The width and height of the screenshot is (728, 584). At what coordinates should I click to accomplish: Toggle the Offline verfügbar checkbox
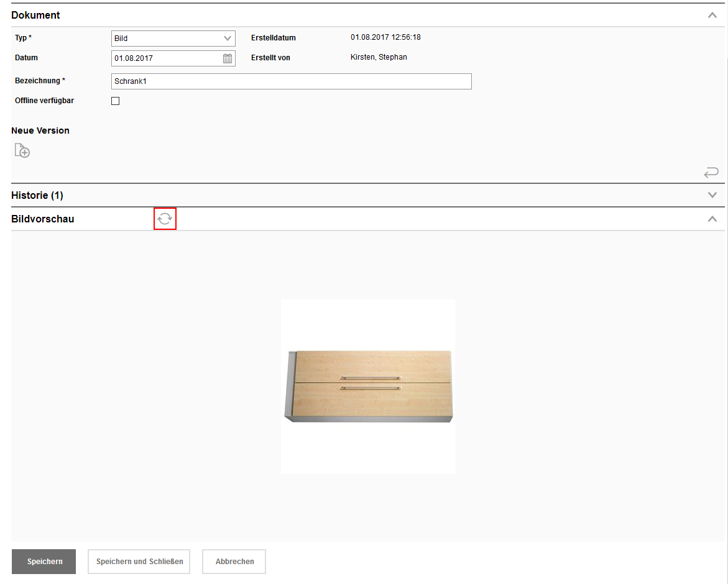(x=115, y=101)
